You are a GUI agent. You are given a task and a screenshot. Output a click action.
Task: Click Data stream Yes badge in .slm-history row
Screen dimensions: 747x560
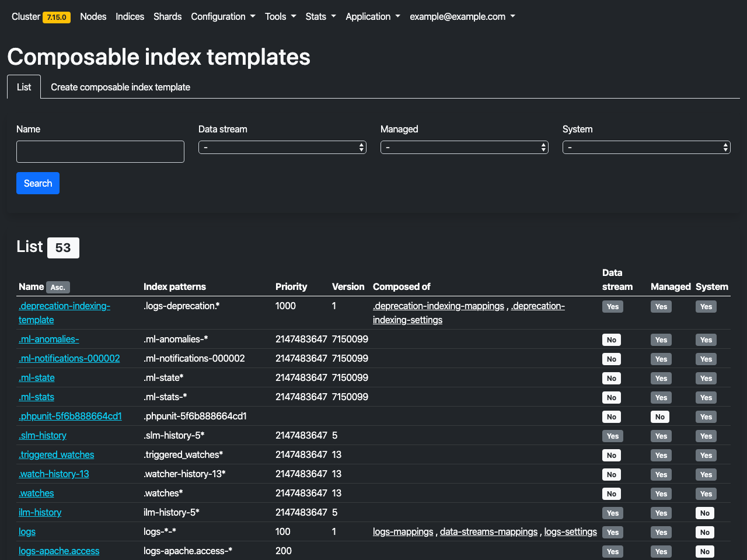coord(613,436)
